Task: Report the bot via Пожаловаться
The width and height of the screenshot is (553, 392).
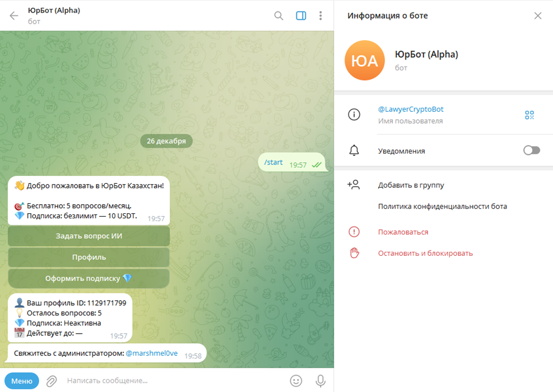Action: pos(403,232)
